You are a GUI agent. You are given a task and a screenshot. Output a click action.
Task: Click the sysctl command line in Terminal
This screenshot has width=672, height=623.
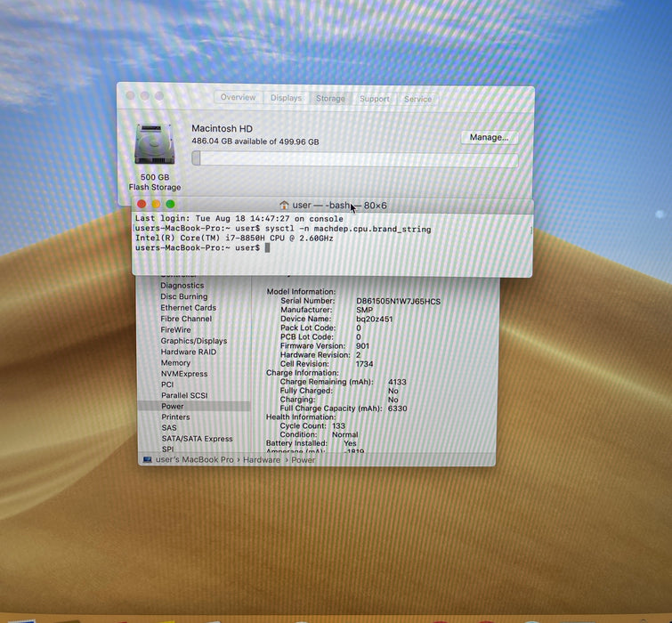[283, 229]
